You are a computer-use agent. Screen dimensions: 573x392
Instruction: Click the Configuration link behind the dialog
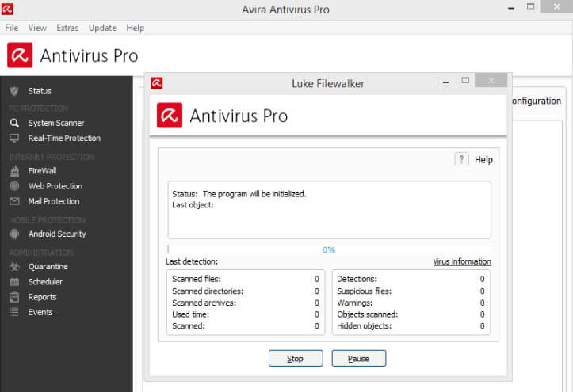tap(537, 101)
